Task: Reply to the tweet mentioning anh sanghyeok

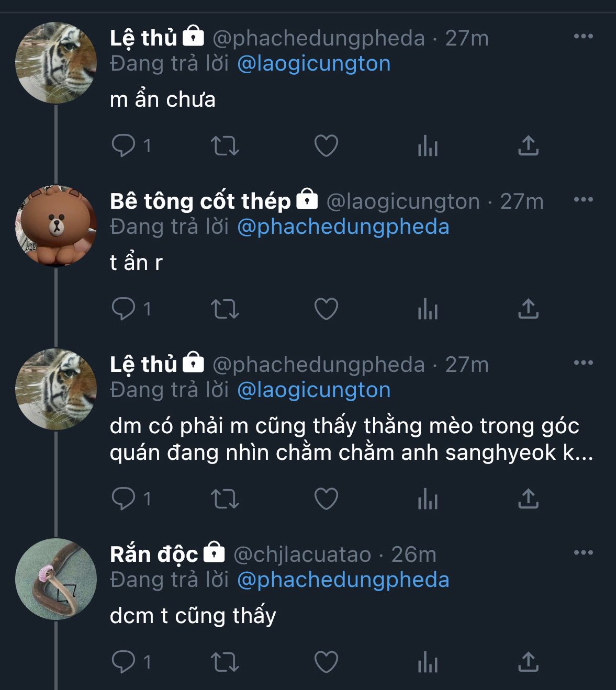Action: pos(124,499)
